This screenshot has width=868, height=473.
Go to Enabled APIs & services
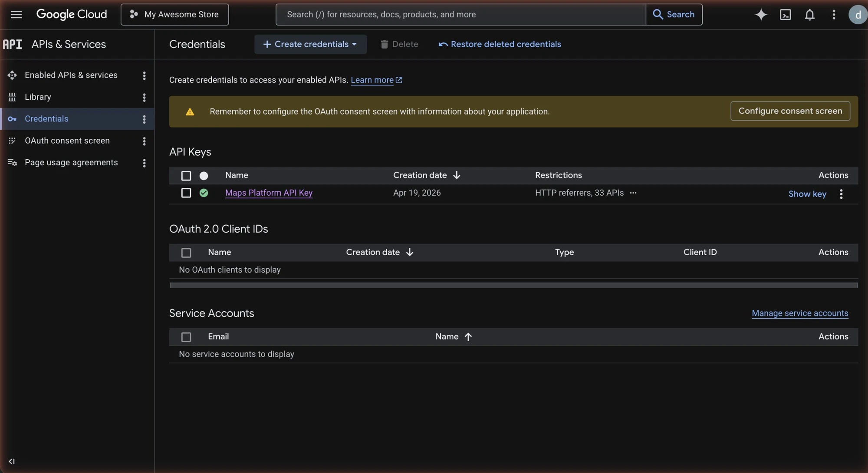click(71, 75)
